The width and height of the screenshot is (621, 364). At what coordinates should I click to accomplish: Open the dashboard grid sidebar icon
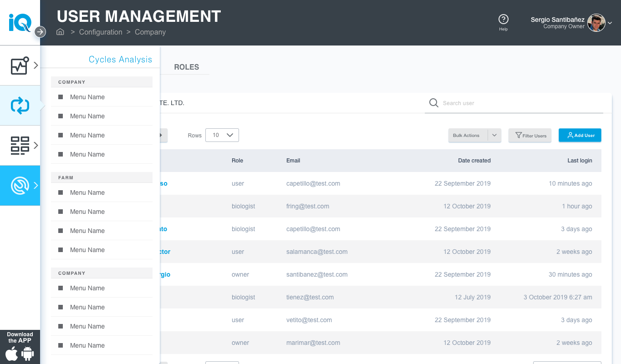(20, 146)
